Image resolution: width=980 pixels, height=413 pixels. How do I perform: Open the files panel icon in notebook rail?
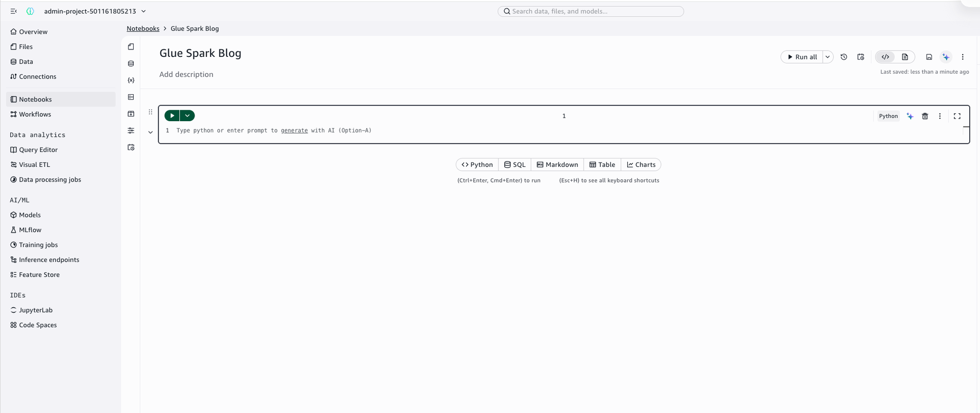pyautogui.click(x=131, y=47)
